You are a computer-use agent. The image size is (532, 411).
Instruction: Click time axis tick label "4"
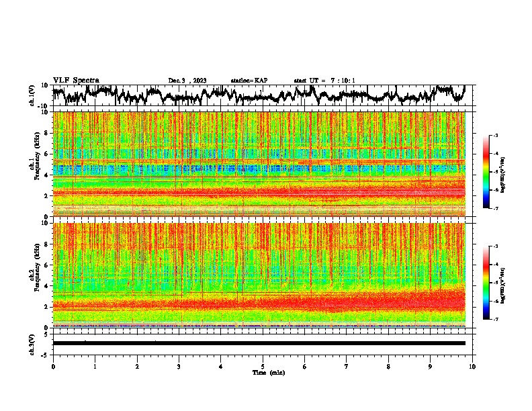pos(221,367)
